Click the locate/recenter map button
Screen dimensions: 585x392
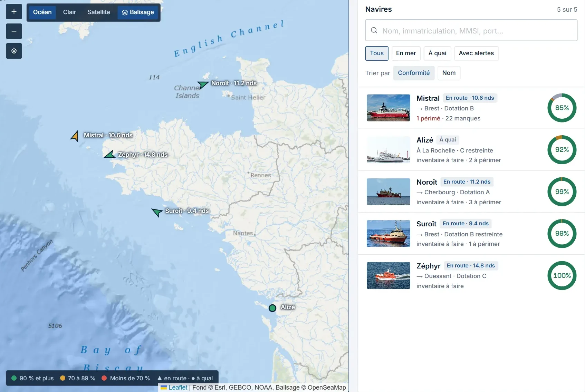click(x=14, y=51)
